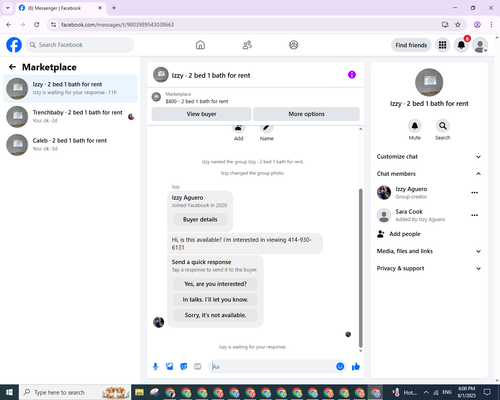Collapse the Chat members section

click(429, 174)
